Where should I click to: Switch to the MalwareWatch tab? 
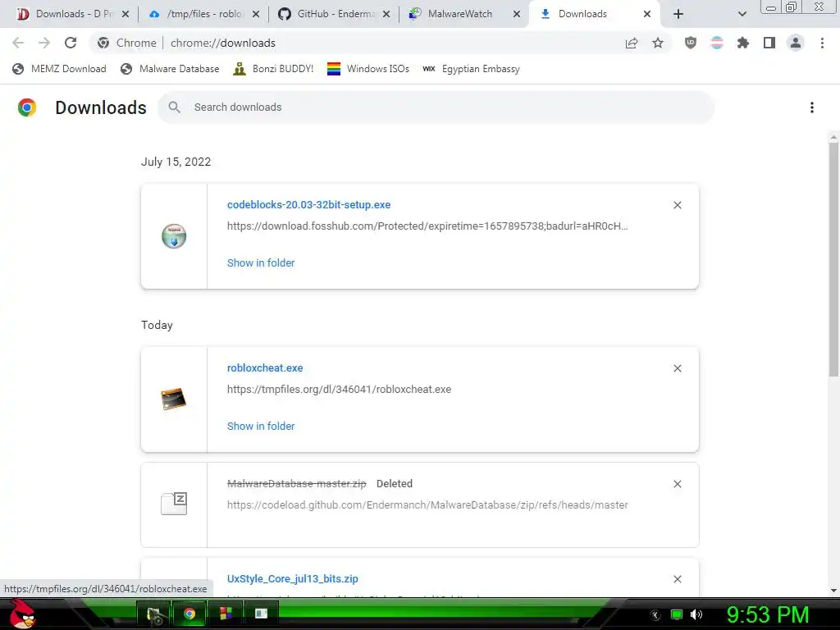[x=465, y=14]
